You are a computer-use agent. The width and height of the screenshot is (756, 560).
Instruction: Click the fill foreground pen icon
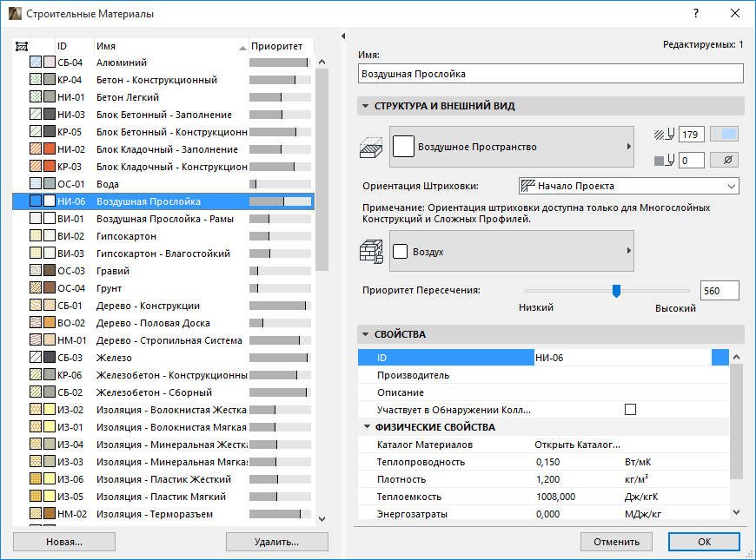click(664, 135)
